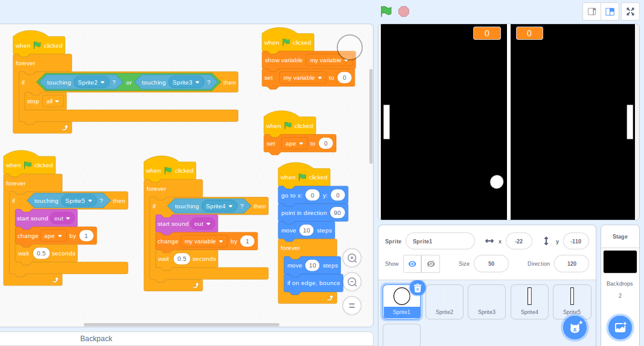Edit the sprite Direction field
Screen dimensions: 644x346
[572, 264]
